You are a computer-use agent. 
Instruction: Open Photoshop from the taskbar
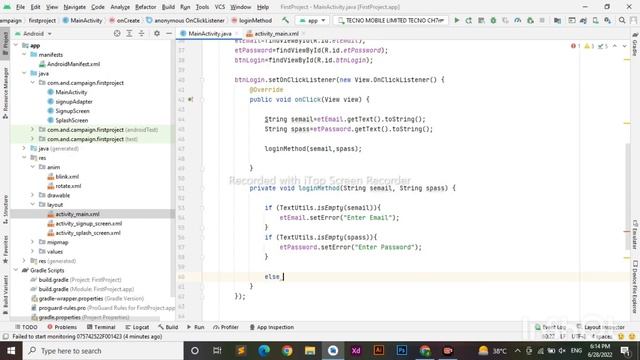402,351
